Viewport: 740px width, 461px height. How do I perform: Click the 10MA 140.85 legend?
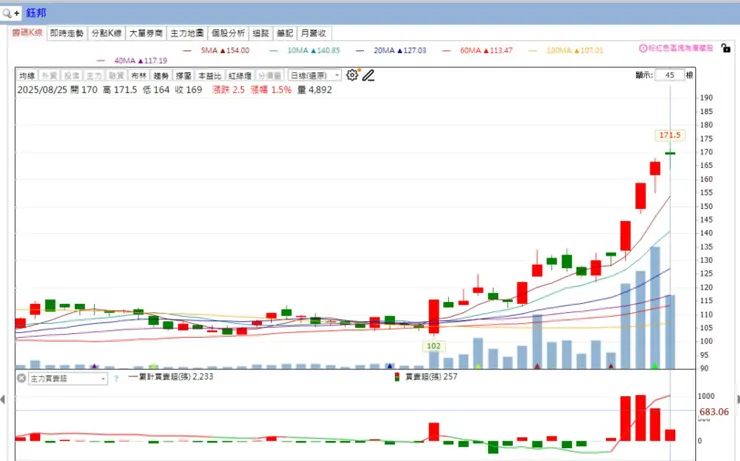pos(305,50)
